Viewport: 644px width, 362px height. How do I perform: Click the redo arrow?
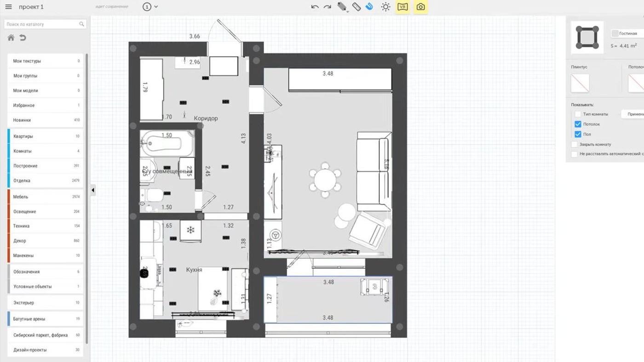click(x=328, y=7)
